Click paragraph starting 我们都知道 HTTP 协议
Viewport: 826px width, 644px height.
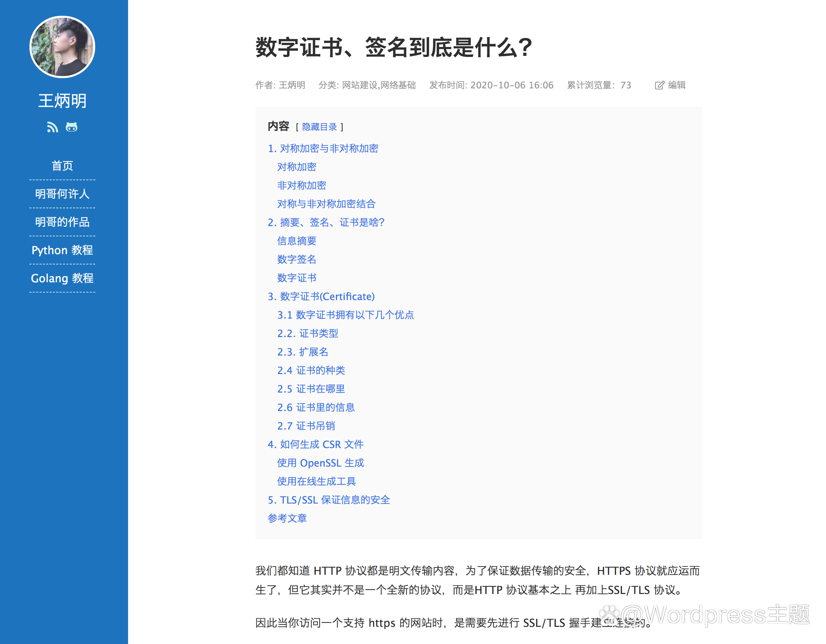(478, 580)
